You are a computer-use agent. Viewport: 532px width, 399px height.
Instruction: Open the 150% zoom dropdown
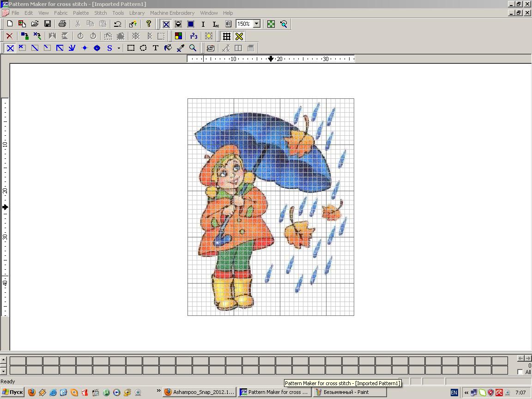point(257,24)
